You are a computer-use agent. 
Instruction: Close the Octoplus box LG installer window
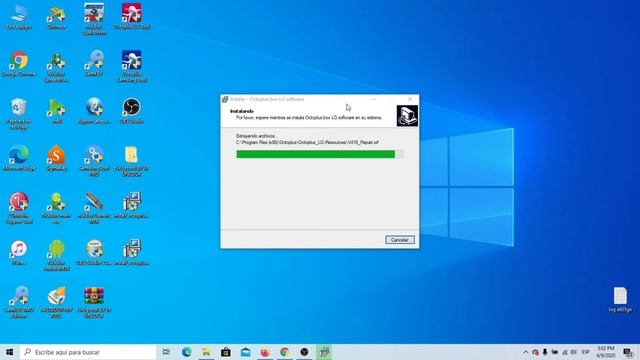pos(410,99)
